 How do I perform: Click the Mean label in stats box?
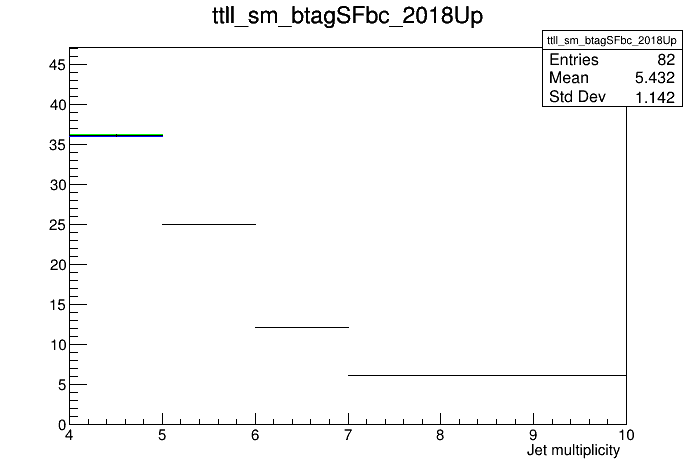[569, 78]
